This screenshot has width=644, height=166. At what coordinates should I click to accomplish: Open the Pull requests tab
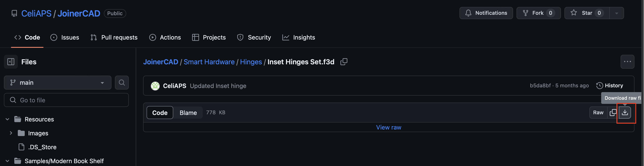(114, 37)
